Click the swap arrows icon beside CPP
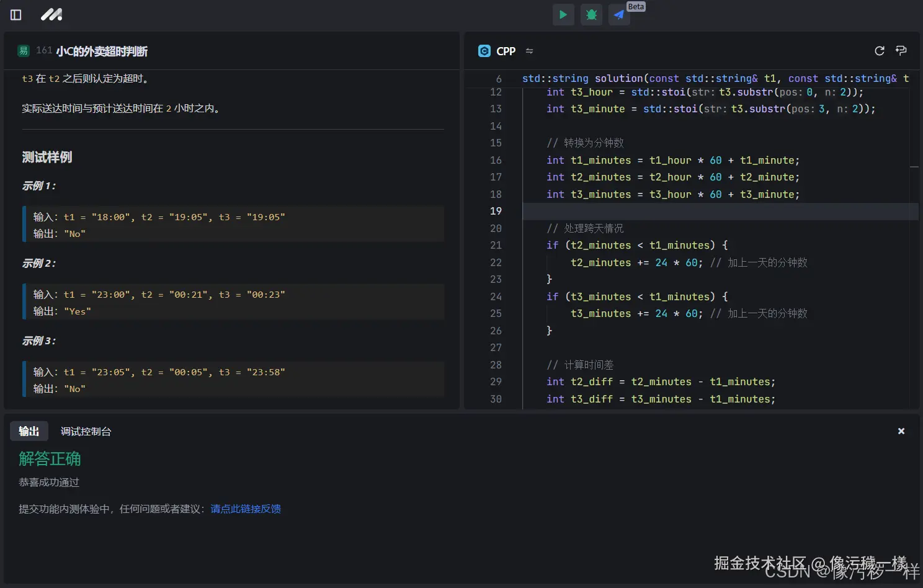This screenshot has width=923, height=588. tap(529, 51)
